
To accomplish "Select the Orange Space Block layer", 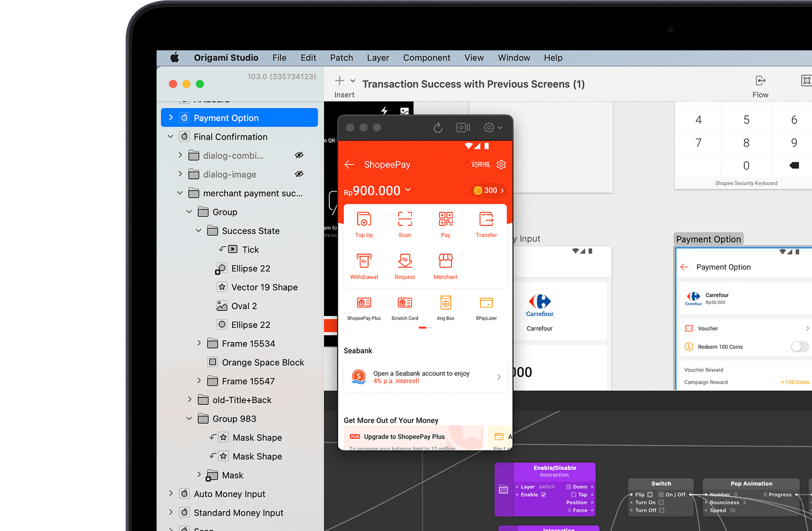I will point(263,362).
